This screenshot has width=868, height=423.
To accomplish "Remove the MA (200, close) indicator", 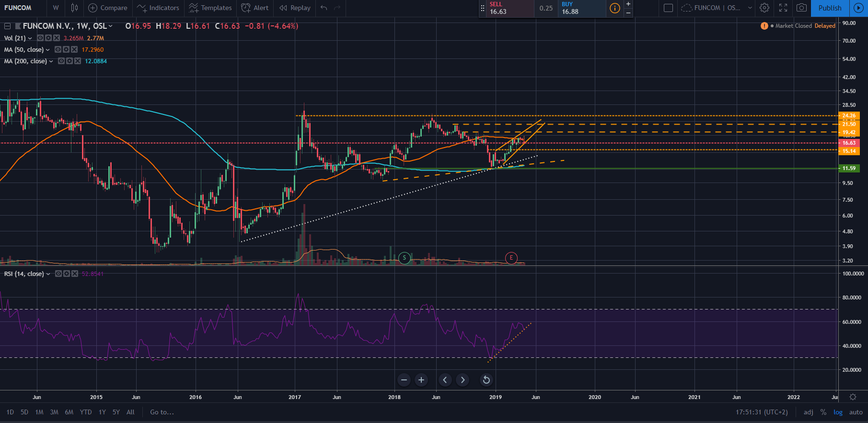I will [77, 61].
